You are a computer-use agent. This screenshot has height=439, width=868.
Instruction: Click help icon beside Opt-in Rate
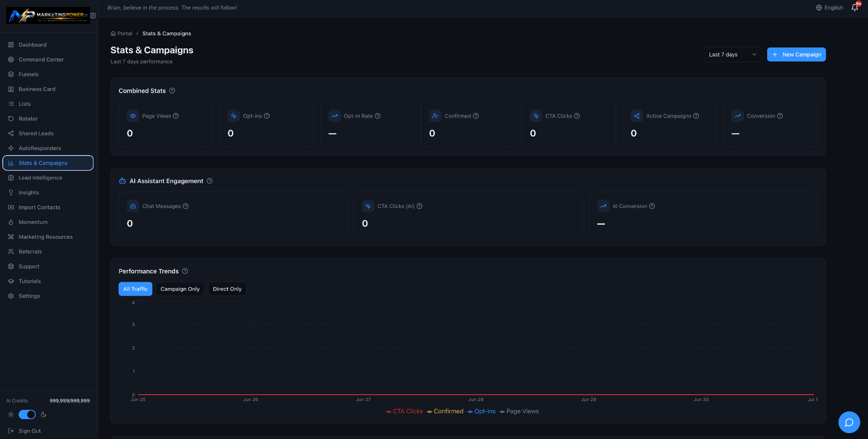pos(377,116)
